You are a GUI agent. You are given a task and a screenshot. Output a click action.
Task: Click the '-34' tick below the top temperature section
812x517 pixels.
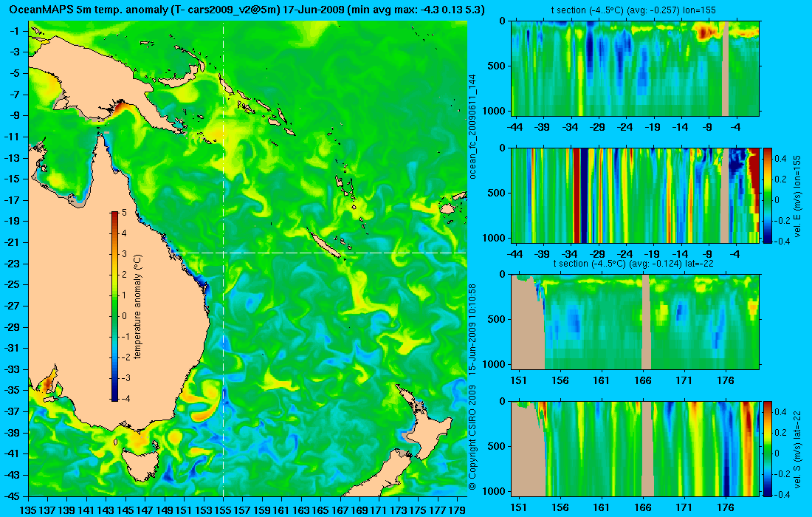(x=570, y=127)
